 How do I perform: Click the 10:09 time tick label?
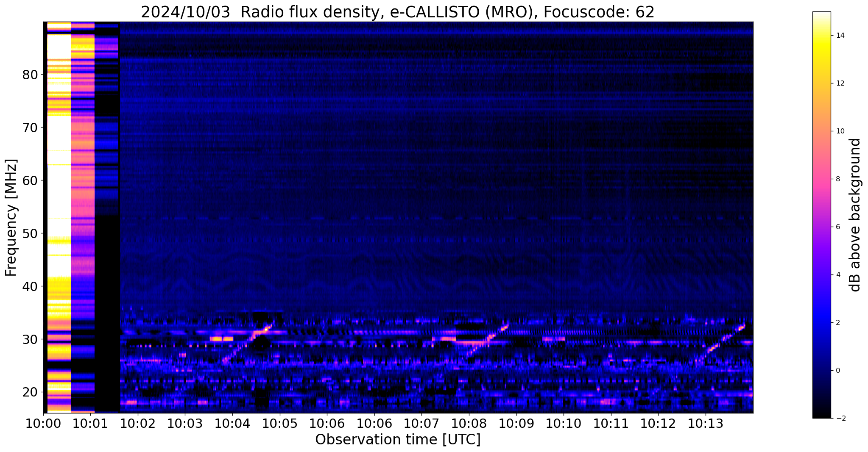(516, 424)
